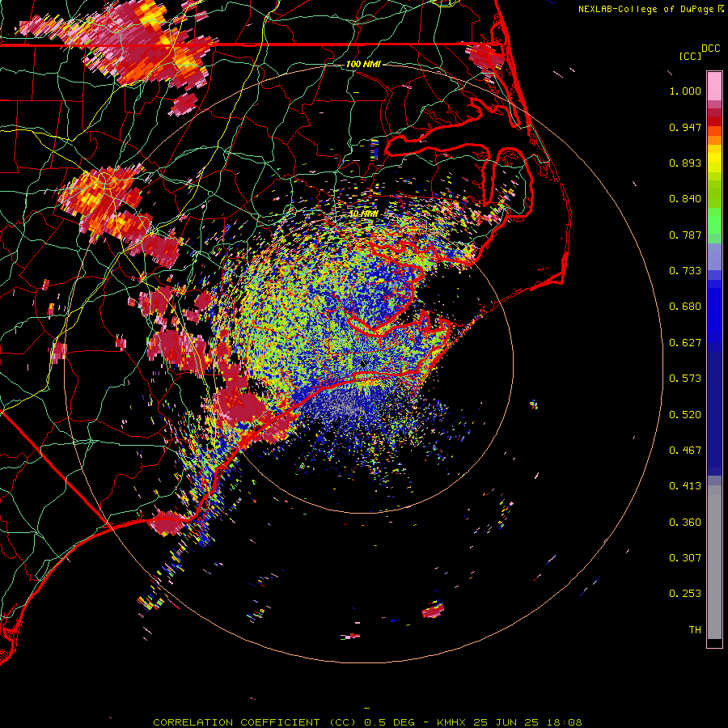Select the 0.467 color scale label
Screen dimensions: 728x728
coord(685,451)
